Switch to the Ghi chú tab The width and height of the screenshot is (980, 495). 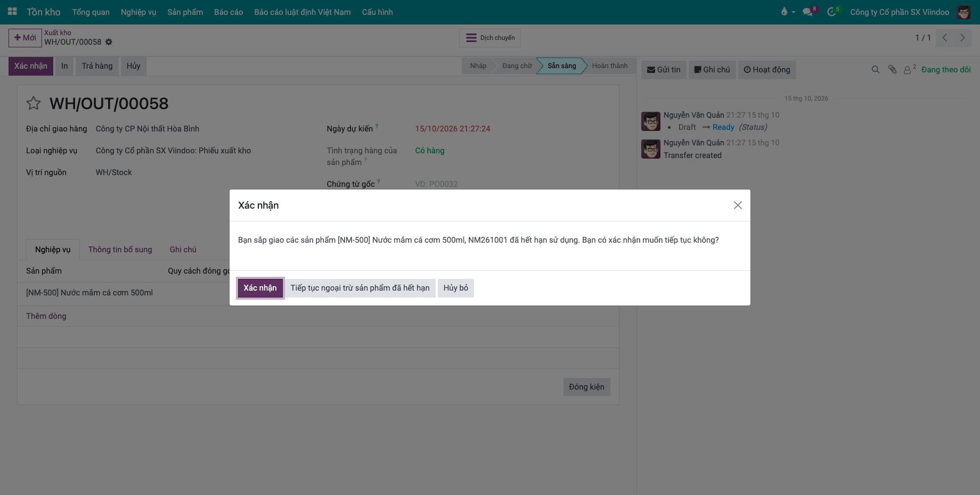pos(183,250)
